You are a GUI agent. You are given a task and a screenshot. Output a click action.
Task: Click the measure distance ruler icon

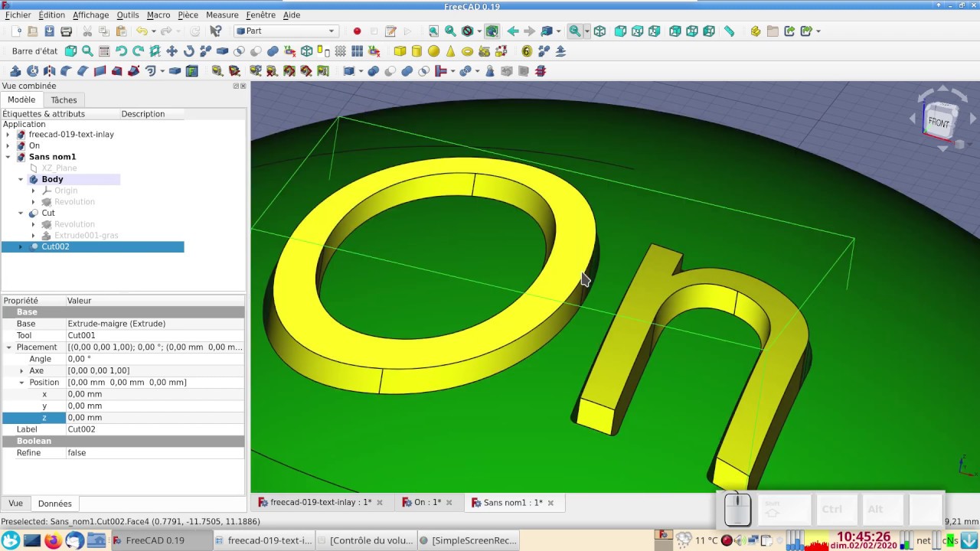(x=729, y=31)
